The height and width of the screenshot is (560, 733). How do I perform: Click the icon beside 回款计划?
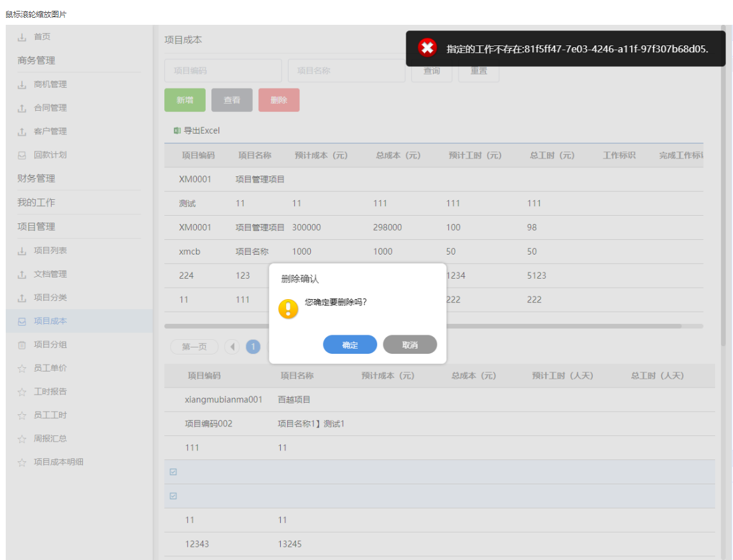point(22,155)
